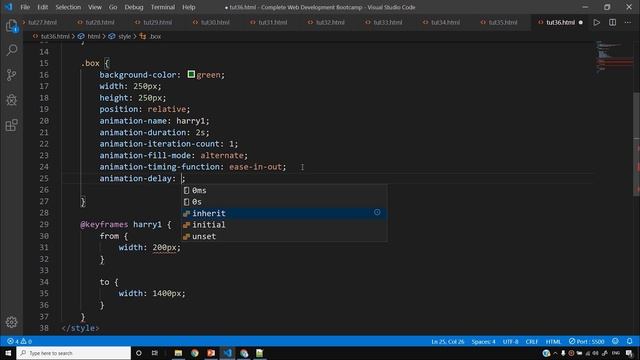Open the Run and Debug view
The image size is (640, 360).
coord(11,100)
